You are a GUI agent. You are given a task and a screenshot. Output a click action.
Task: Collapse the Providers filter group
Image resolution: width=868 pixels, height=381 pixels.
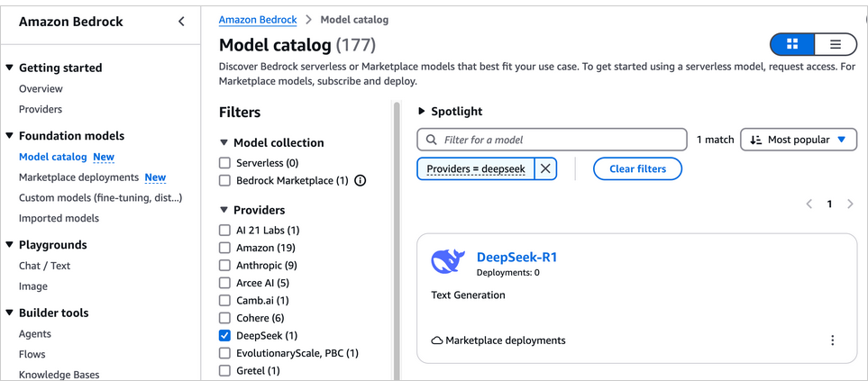(224, 210)
